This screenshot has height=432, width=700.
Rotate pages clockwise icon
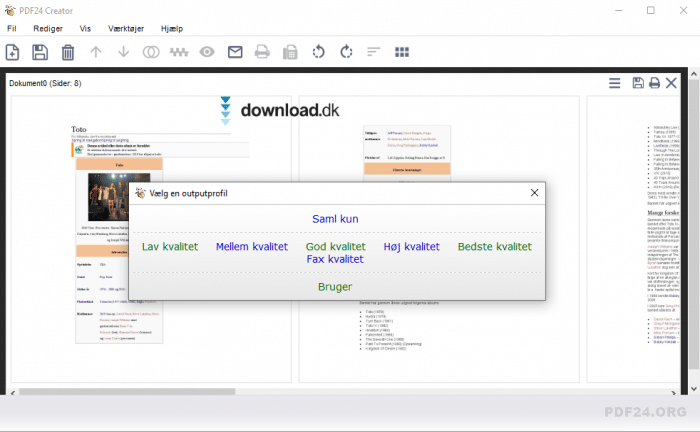[346, 52]
